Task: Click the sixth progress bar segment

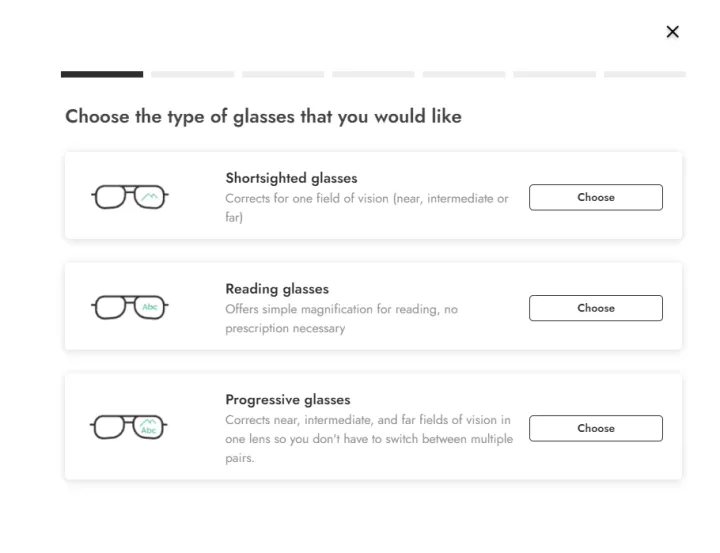Action: pyautogui.click(x=554, y=74)
